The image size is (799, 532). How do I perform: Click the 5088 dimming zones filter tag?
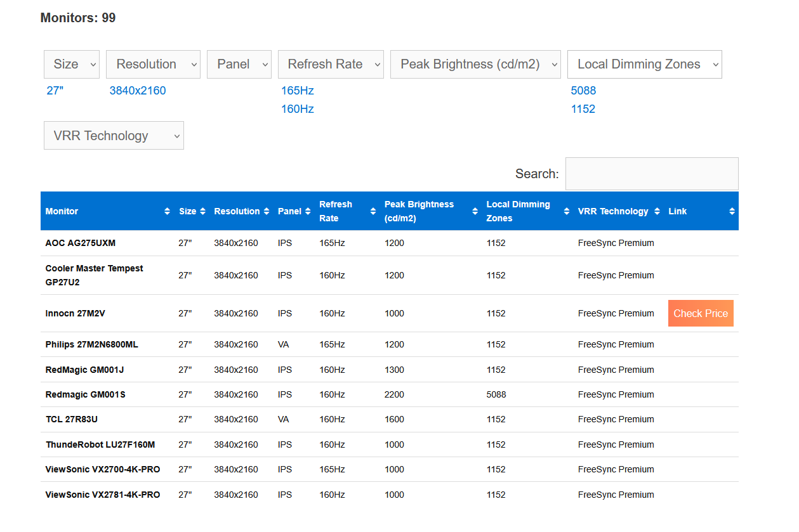point(583,91)
